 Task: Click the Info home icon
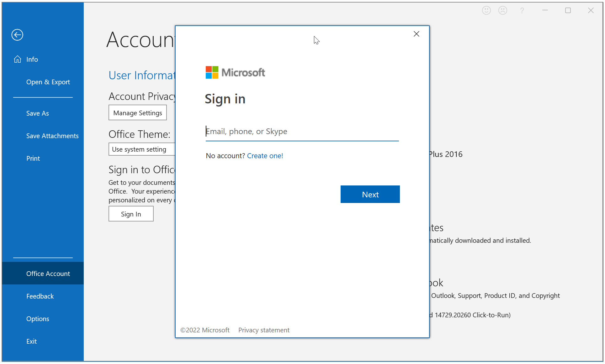pyautogui.click(x=18, y=59)
